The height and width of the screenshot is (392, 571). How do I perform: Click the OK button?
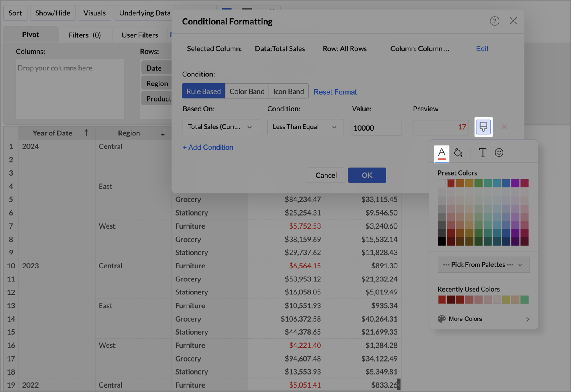(366, 175)
